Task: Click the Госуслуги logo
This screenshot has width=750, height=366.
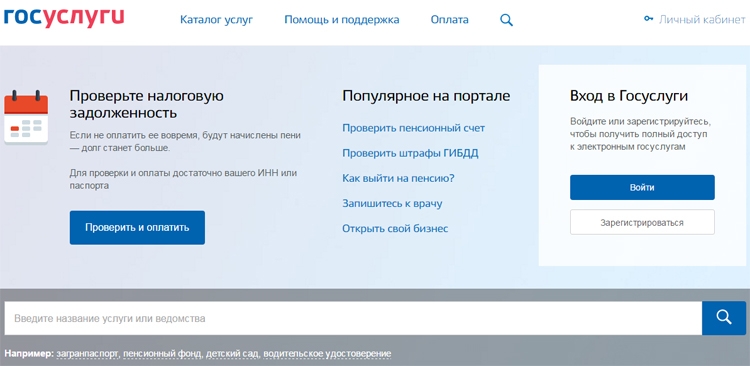Action: pos(64,17)
